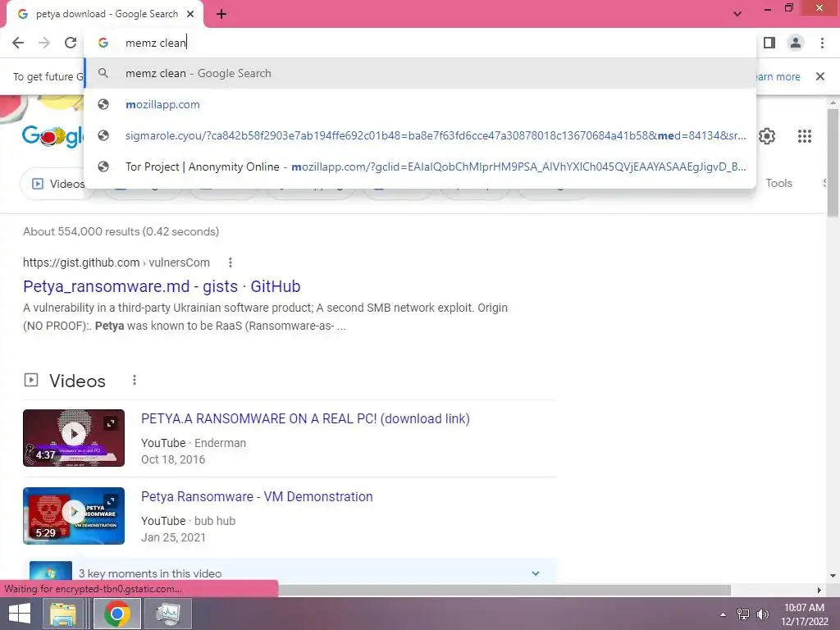This screenshot has width=840, height=630.
Task: Close the petya download tab
Action: pyautogui.click(x=190, y=14)
